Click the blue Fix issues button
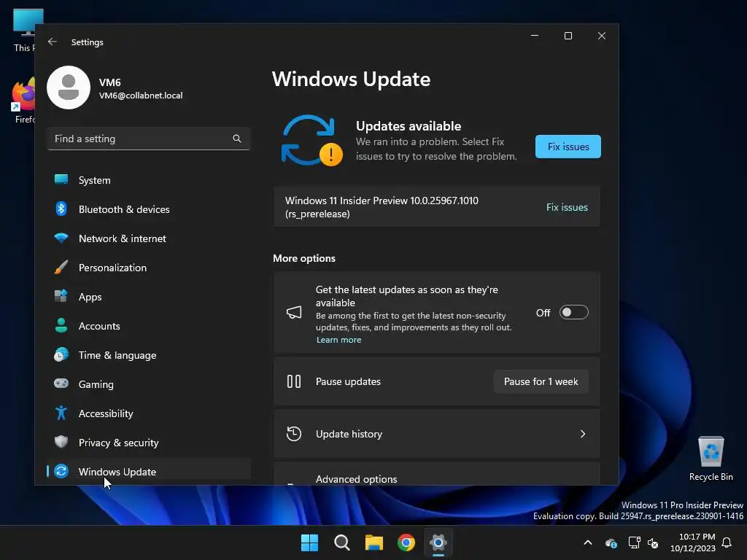The width and height of the screenshot is (747, 560). pyautogui.click(x=568, y=147)
